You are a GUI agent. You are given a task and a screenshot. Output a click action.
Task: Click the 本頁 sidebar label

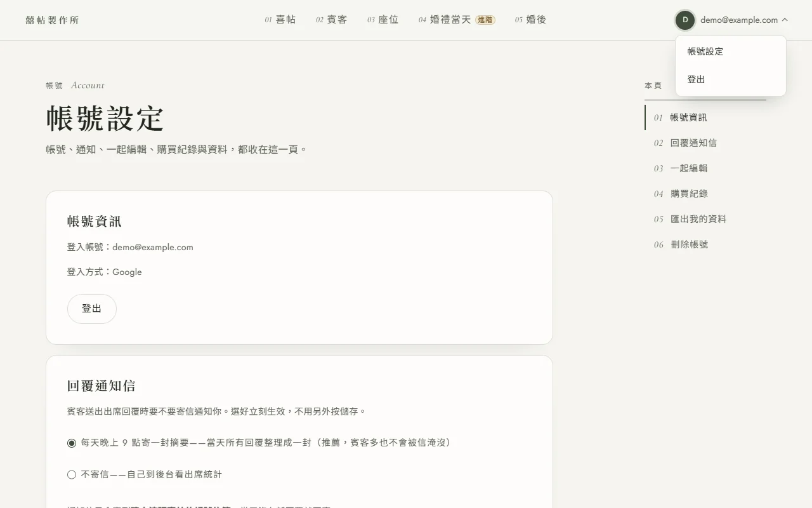pyautogui.click(x=653, y=85)
